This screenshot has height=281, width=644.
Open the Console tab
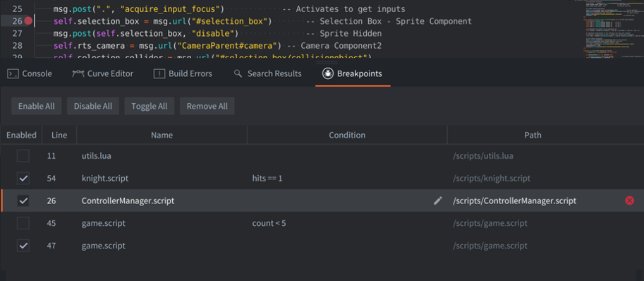(x=30, y=73)
